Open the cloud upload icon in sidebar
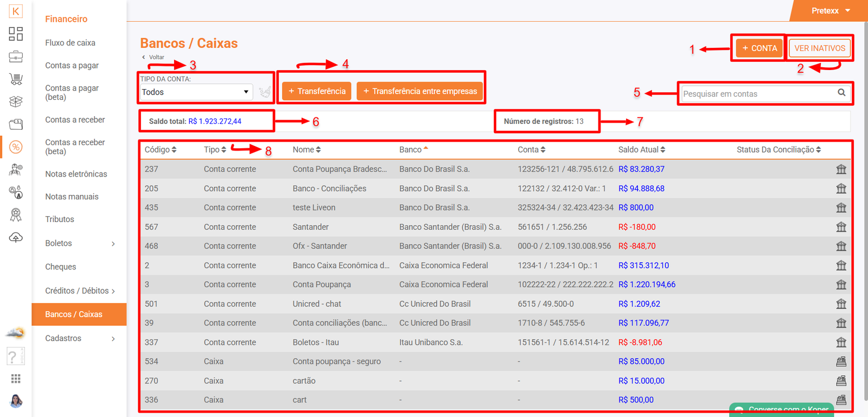868x417 pixels. [16, 237]
